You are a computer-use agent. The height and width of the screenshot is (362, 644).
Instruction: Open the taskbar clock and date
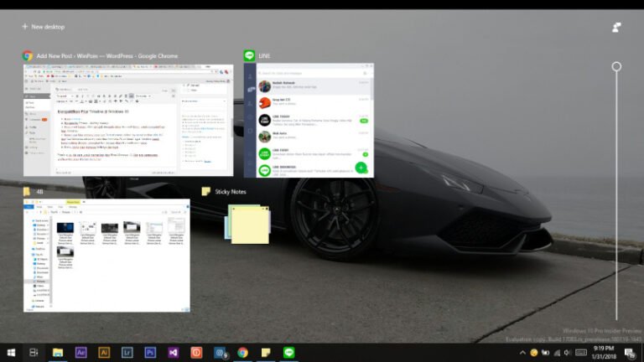click(x=602, y=353)
